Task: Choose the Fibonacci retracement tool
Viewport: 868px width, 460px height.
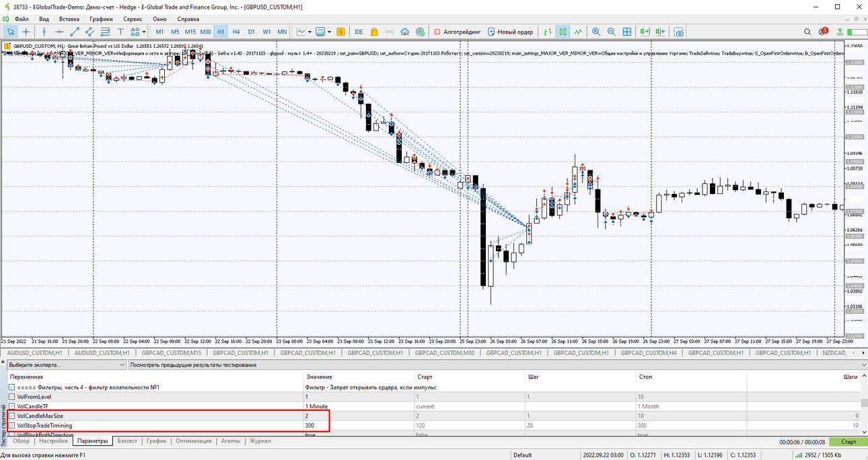Action: tap(106, 32)
